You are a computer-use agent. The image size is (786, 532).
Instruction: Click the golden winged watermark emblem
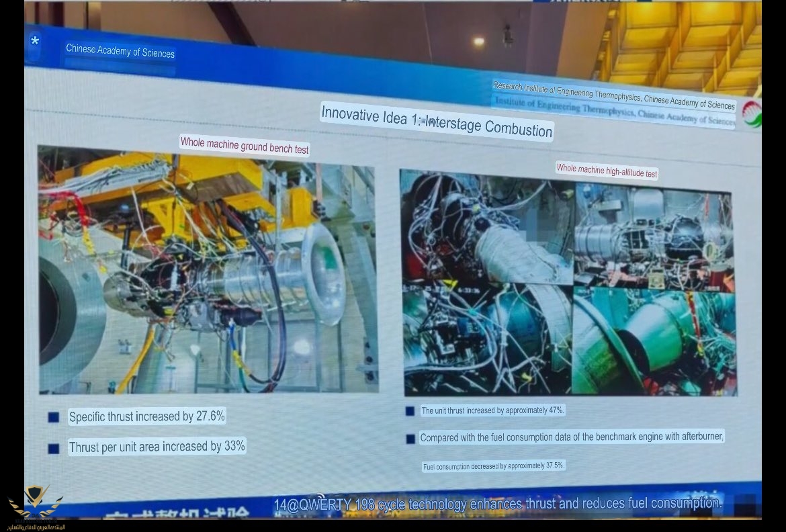click(35, 504)
